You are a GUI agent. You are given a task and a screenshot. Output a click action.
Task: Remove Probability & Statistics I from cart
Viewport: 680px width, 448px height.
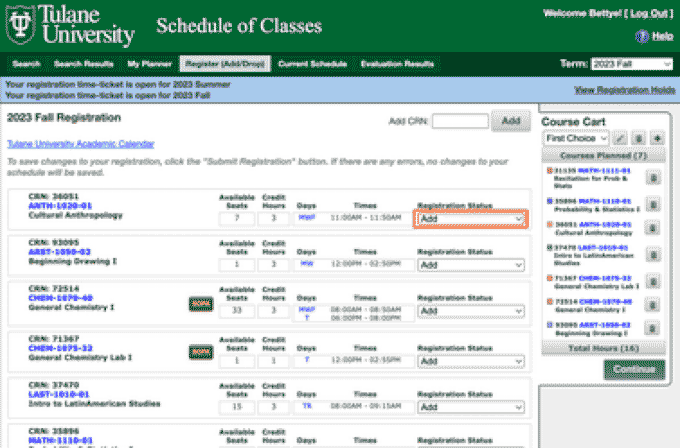(x=654, y=204)
